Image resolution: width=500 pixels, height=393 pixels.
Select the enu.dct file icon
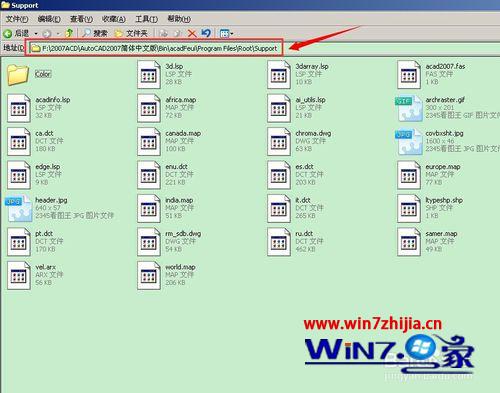click(x=149, y=175)
